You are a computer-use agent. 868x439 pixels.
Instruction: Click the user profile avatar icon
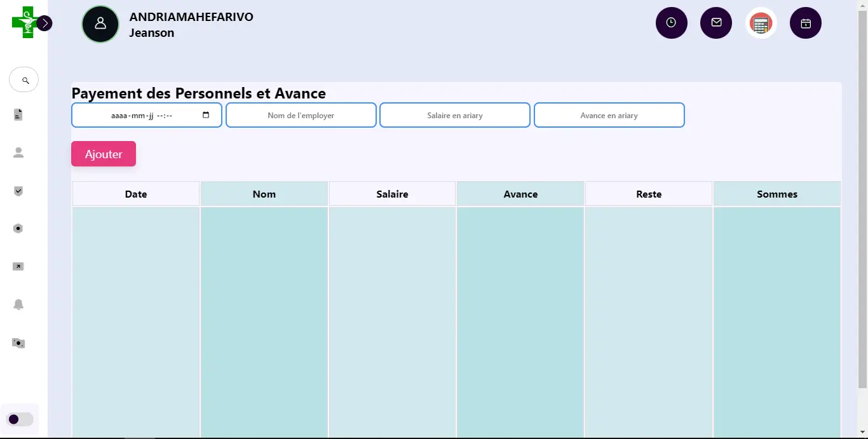(100, 24)
